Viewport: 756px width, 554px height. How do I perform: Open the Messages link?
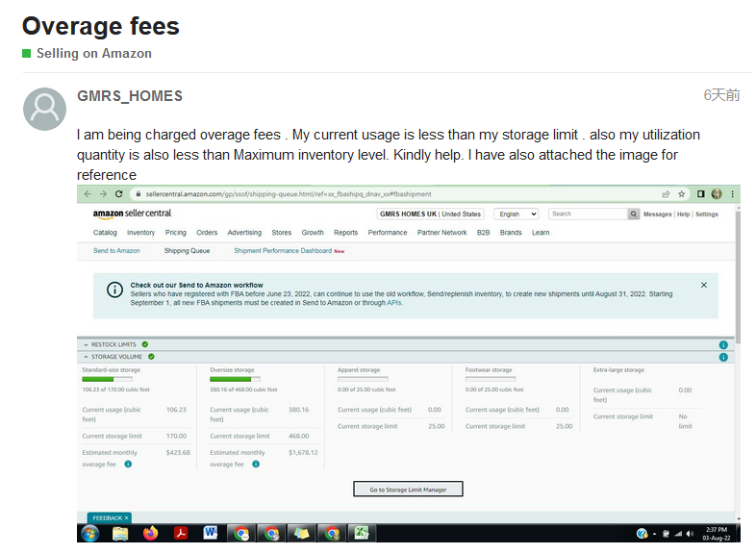point(657,214)
